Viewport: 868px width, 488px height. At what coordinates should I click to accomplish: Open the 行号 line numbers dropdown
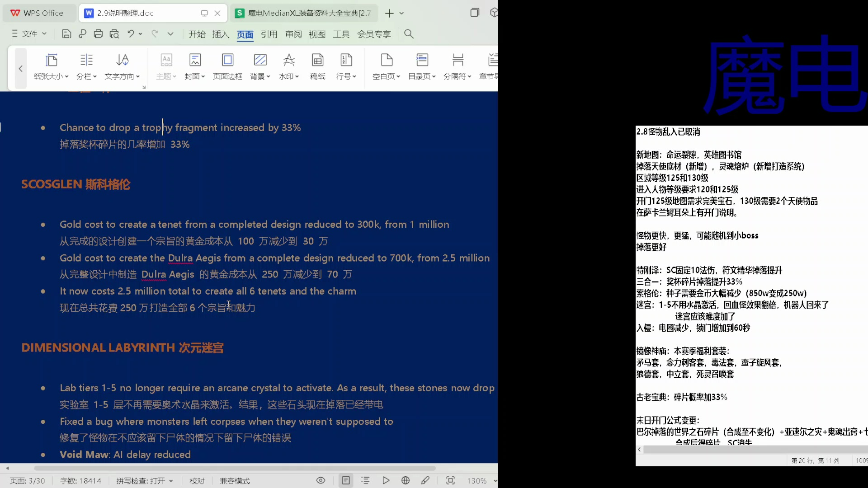pyautogui.click(x=346, y=67)
